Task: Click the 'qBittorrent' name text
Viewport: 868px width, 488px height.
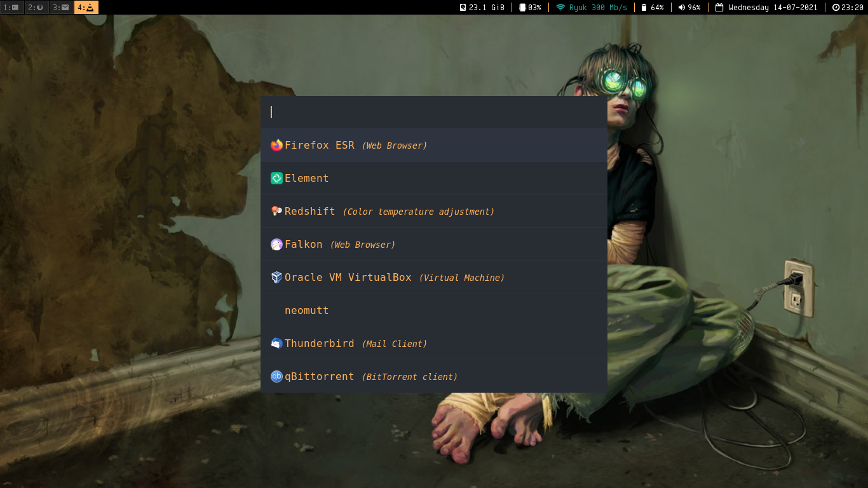Action: [x=320, y=377]
